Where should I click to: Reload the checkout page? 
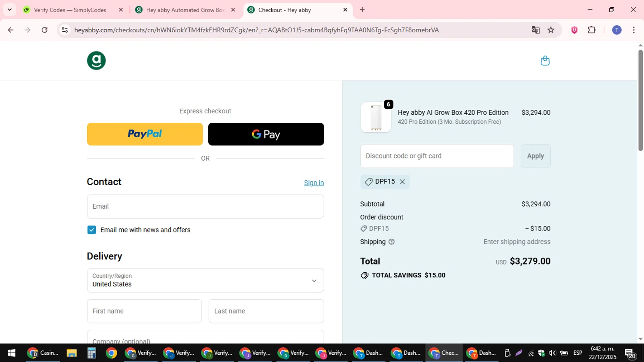(45, 30)
